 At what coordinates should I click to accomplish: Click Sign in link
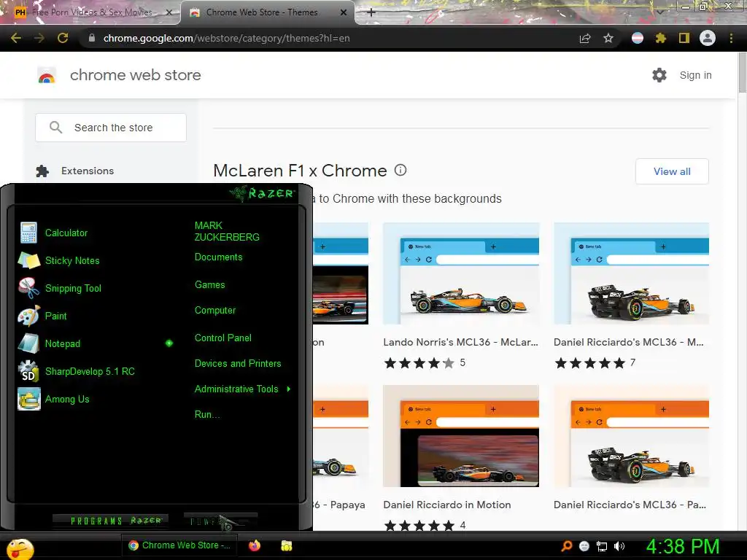(695, 75)
